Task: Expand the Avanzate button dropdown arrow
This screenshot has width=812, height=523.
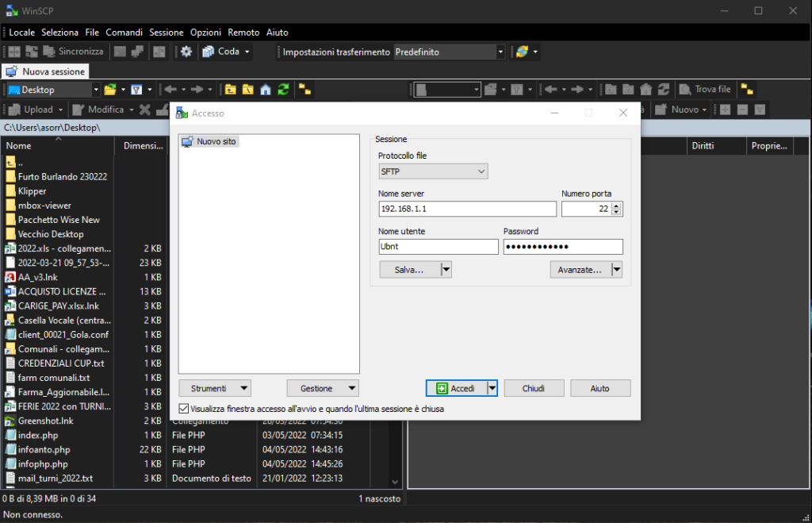Action: (x=616, y=270)
